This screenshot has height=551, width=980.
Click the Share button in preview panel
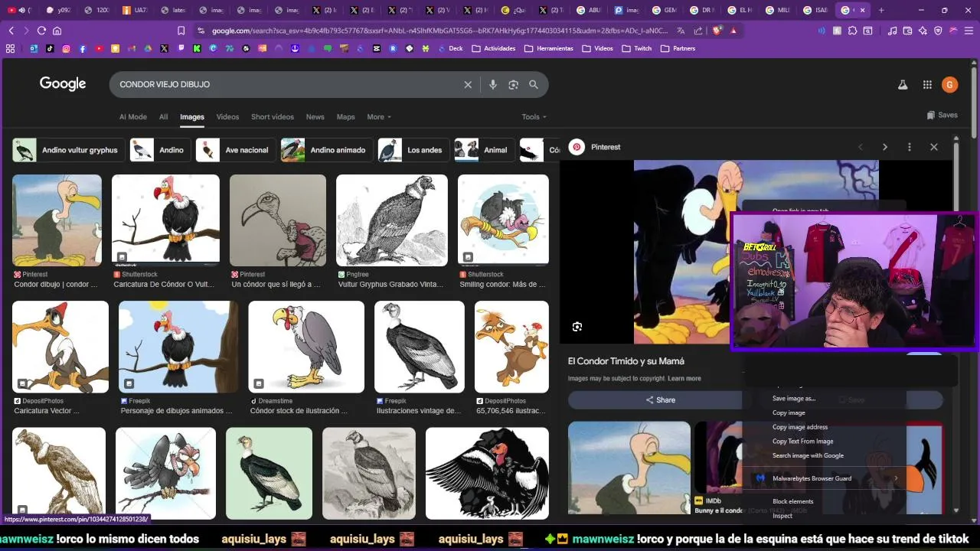coord(660,400)
